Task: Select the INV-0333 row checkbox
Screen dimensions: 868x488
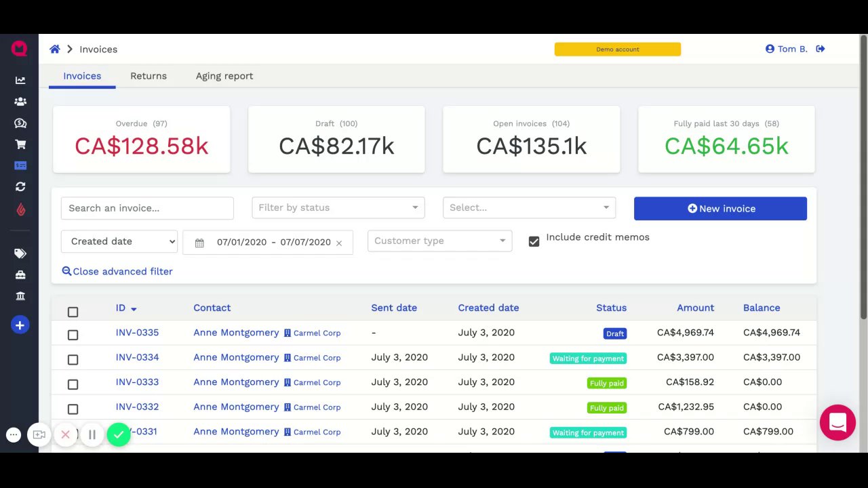Action: tap(73, 384)
